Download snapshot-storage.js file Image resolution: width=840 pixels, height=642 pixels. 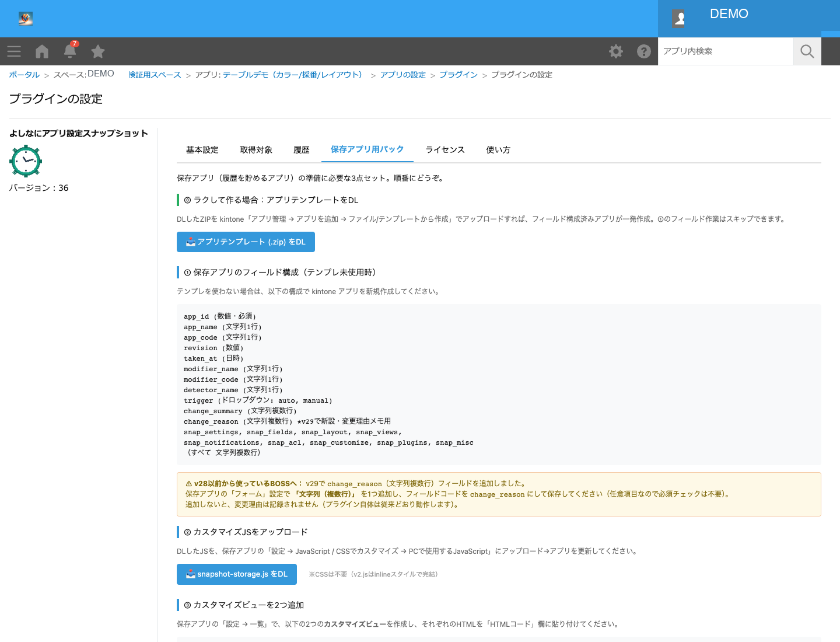click(x=237, y=574)
